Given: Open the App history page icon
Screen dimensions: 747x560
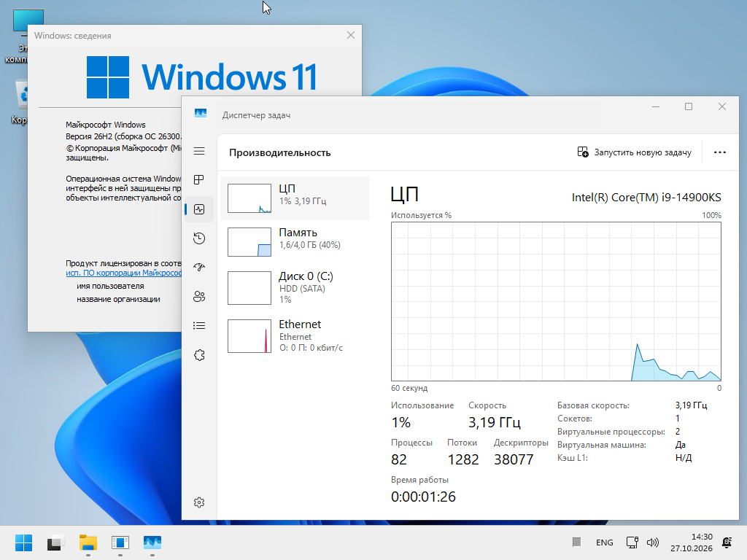Looking at the screenshot, I should (x=199, y=238).
